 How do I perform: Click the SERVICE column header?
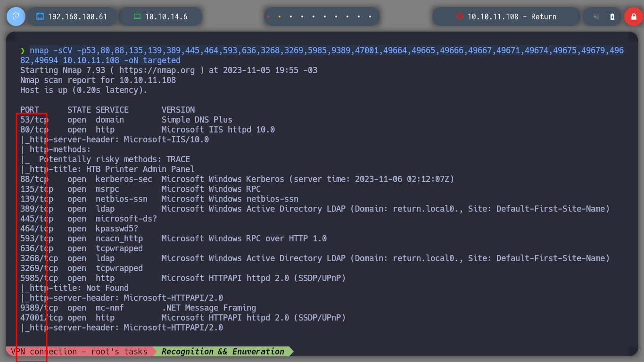point(112,110)
